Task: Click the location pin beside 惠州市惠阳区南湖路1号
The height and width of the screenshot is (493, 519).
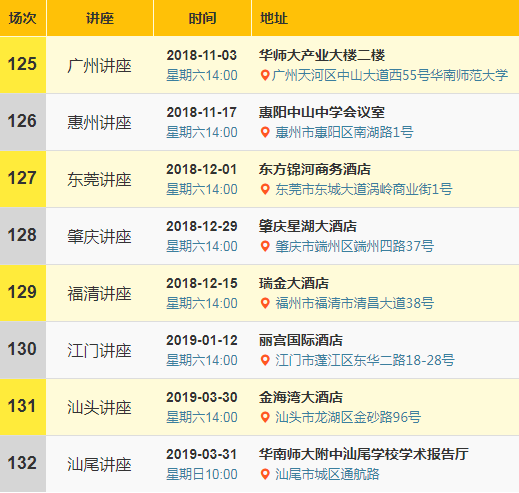Action: point(265,132)
